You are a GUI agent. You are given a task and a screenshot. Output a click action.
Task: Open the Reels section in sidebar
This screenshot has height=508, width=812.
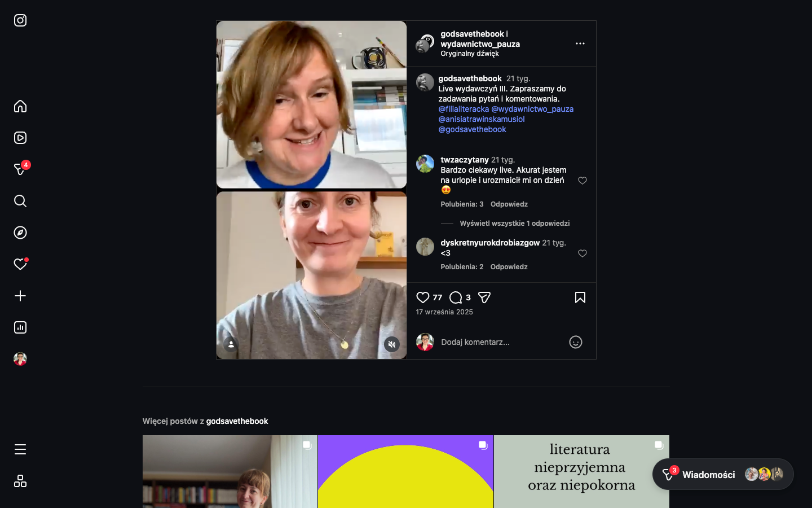click(20, 138)
